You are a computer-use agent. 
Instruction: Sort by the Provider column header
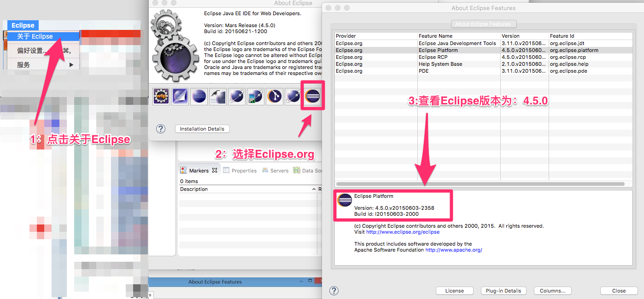point(376,36)
